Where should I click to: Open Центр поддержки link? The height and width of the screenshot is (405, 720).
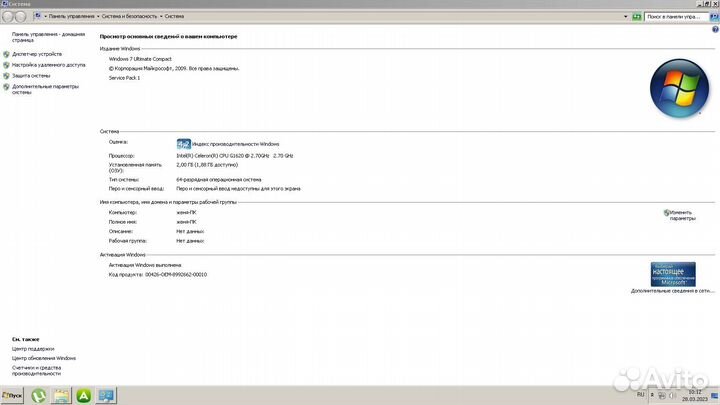coord(33,349)
